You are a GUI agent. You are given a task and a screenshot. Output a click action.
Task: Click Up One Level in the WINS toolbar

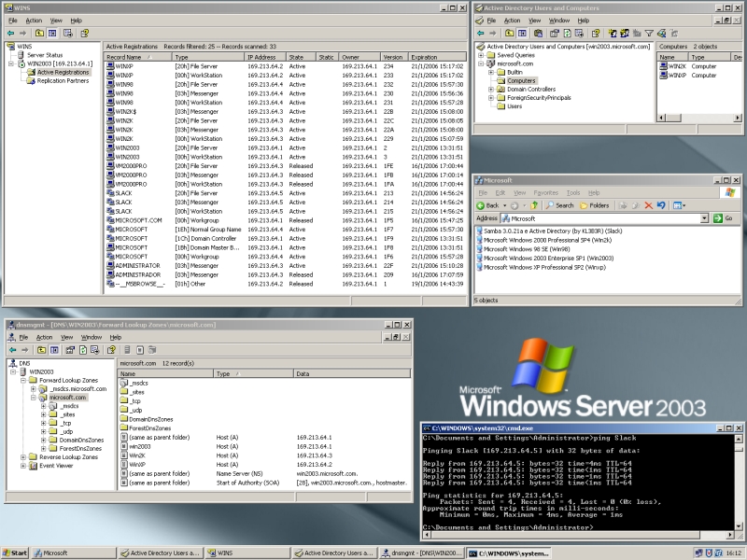(x=39, y=34)
